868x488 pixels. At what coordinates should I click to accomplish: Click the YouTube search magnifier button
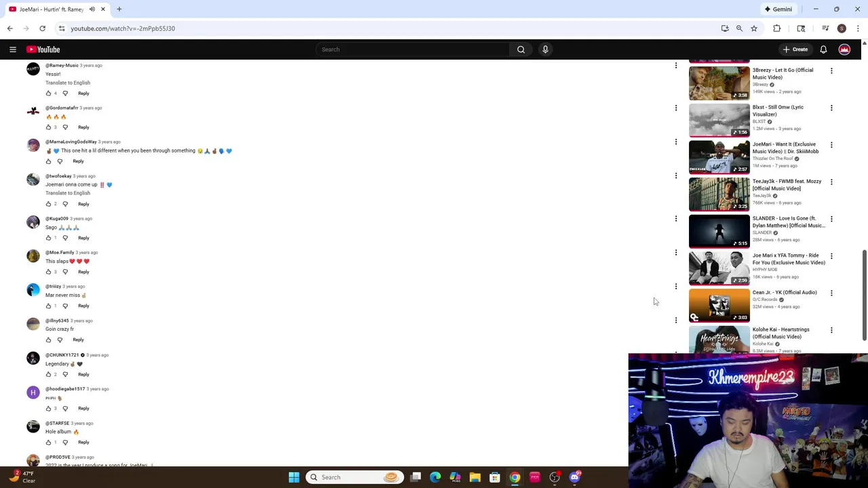(521, 49)
